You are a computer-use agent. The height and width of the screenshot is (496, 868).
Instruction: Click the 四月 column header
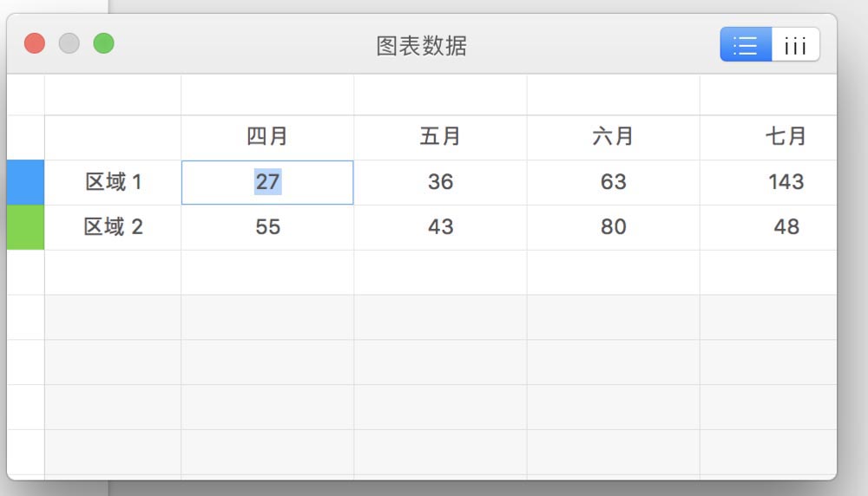267,137
